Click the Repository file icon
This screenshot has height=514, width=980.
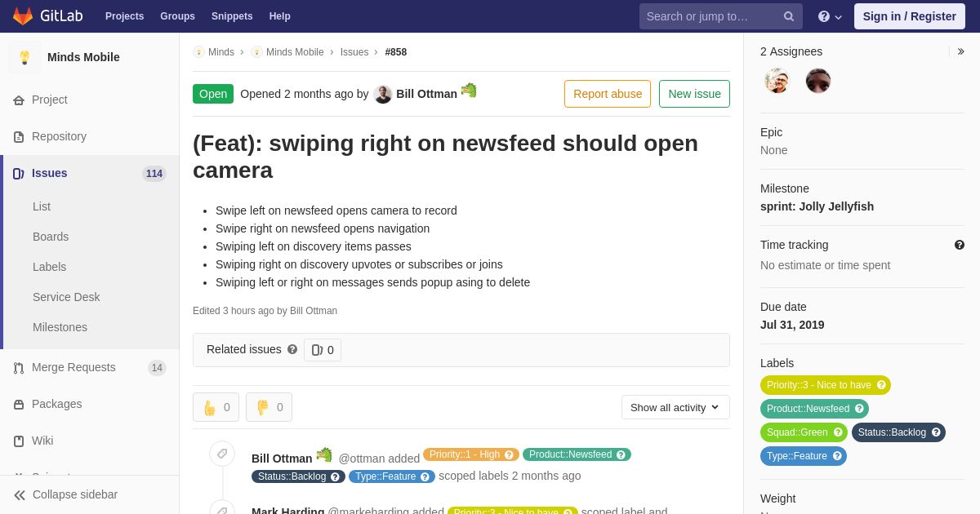(19, 137)
